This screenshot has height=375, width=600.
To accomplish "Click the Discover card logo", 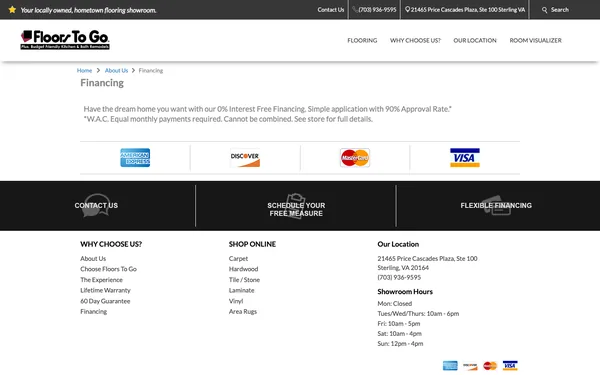I will coord(245,158).
